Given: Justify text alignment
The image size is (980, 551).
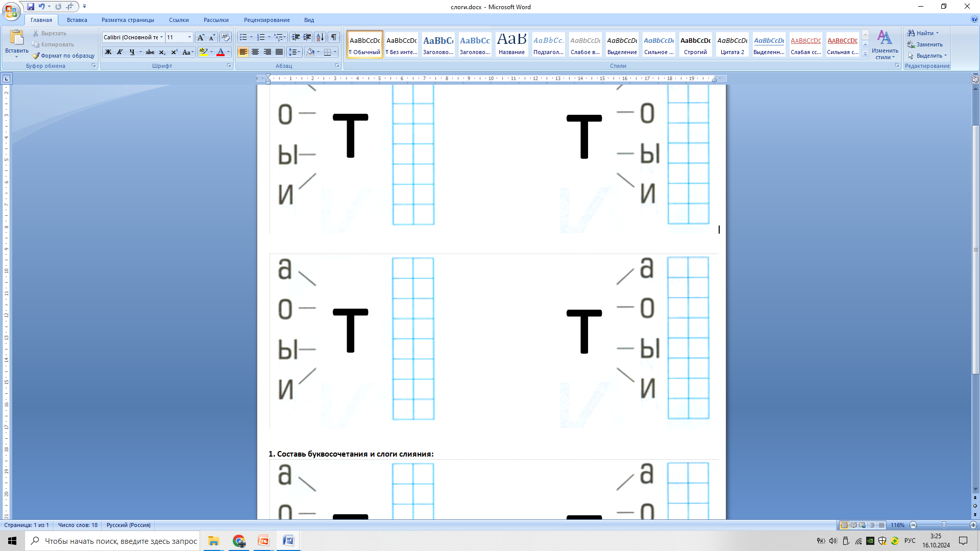Looking at the screenshot, I should (x=279, y=52).
